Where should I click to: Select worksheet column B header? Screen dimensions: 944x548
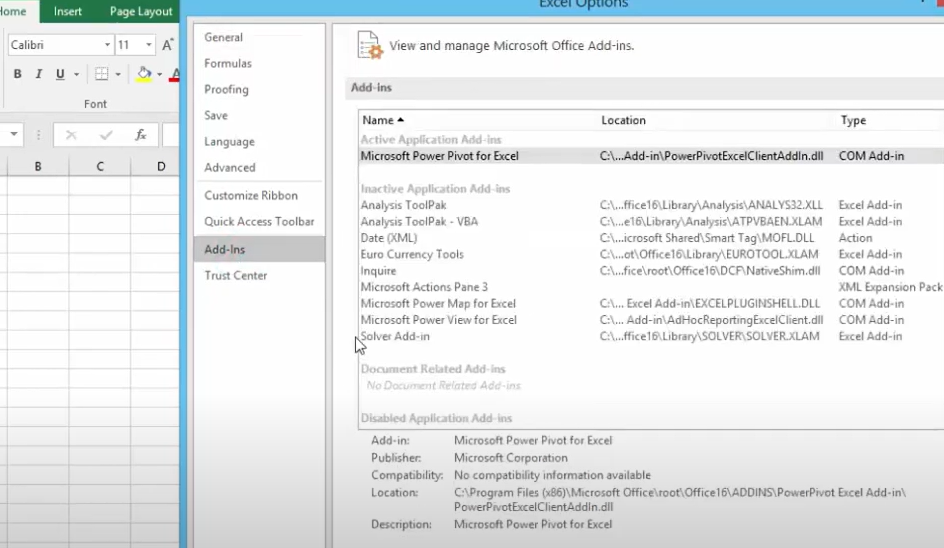38,166
